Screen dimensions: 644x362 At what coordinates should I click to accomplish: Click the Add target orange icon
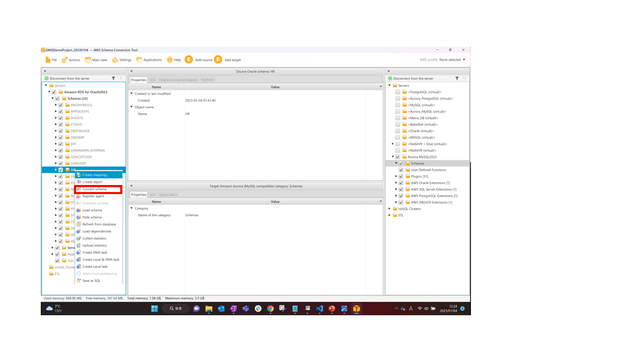pos(218,59)
